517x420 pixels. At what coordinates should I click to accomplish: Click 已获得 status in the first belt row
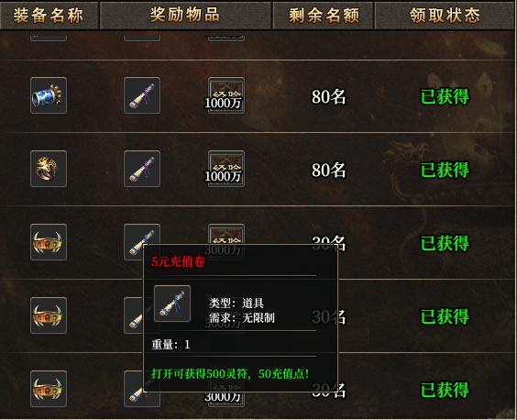pyautogui.click(x=445, y=243)
